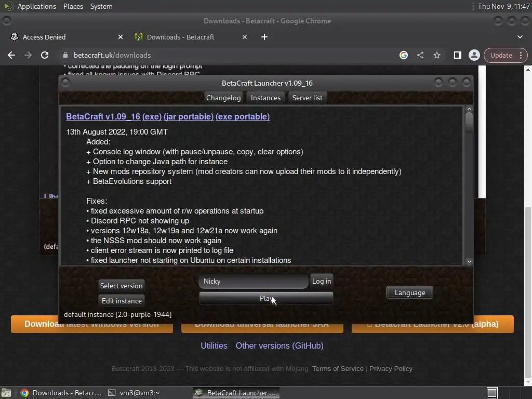Open a new Chrome tab
This screenshot has width=532, height=399.
(264, 37)
